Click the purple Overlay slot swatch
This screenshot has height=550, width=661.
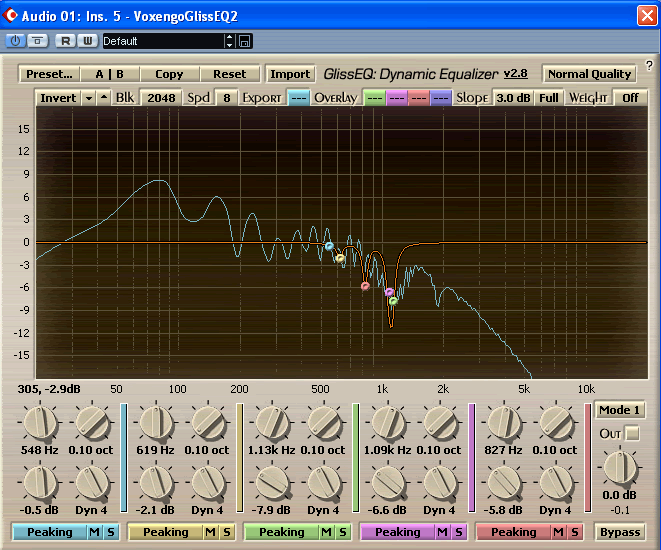pos(397,98)
